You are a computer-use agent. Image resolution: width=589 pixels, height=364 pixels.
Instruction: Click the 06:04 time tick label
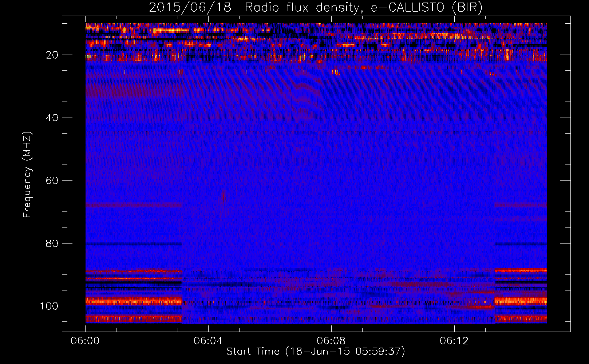click(x=208, y=341)
